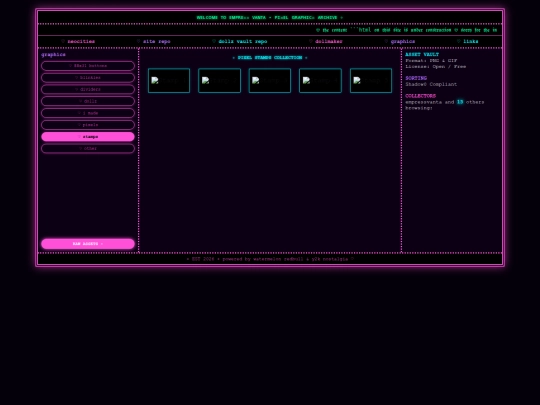Select the dolls category

[88, 101]
